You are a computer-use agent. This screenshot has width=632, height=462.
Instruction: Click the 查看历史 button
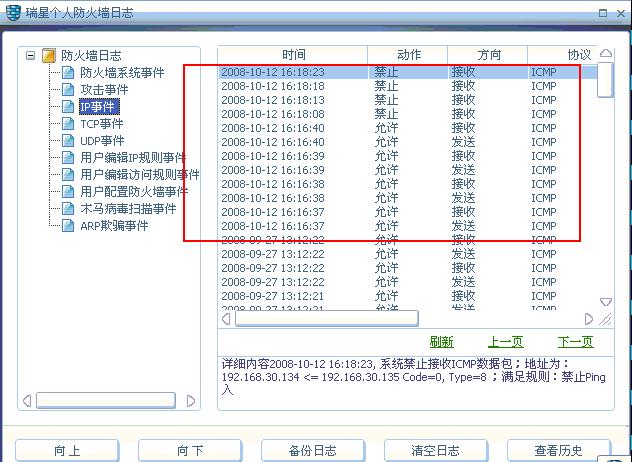[x=559, y=450]
